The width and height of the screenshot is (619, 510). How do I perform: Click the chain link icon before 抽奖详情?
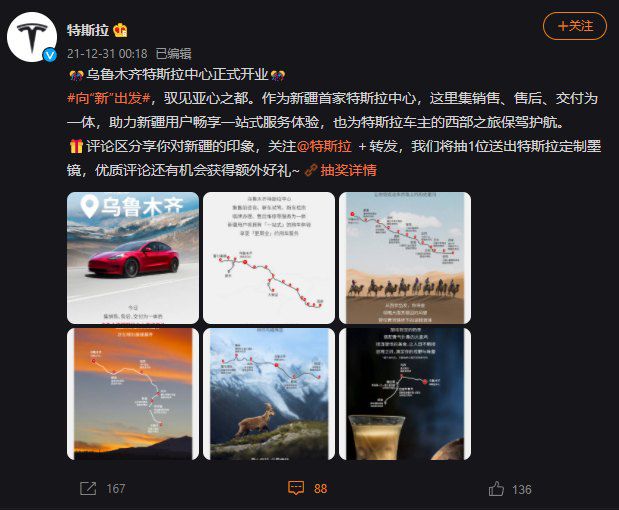click(x=311, y=170)
